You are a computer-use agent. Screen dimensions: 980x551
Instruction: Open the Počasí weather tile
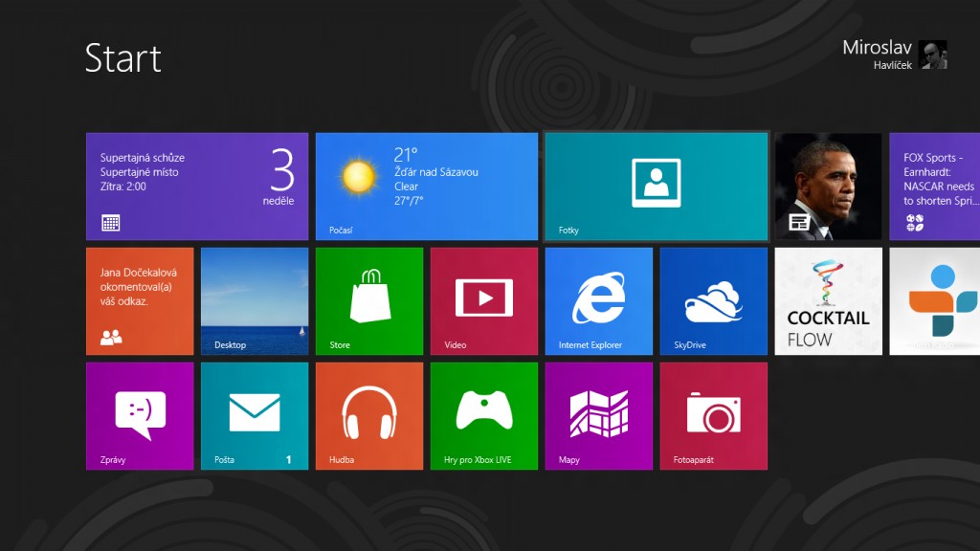(x=426, y=187)
